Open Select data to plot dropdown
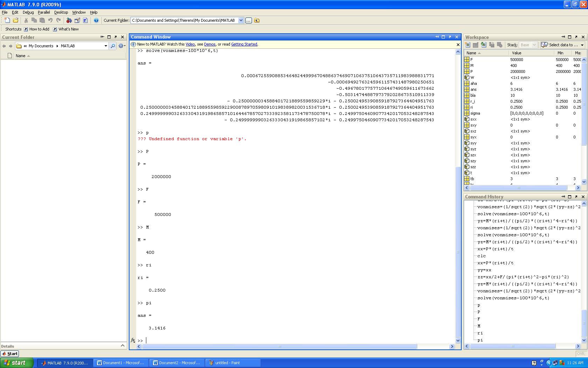Image resolution: width=588 pixels, height=368 pixels. 562,45
